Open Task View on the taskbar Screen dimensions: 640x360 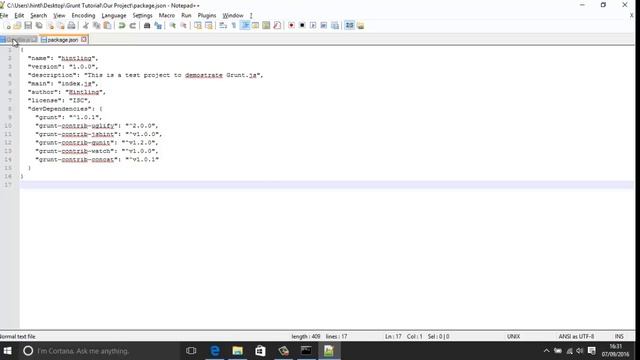191,351
